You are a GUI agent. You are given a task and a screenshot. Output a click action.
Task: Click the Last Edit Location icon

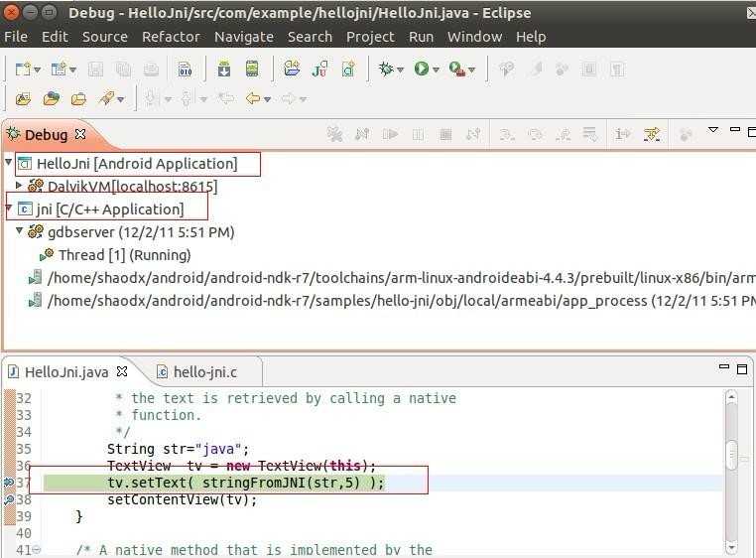[x=225, y=98]
